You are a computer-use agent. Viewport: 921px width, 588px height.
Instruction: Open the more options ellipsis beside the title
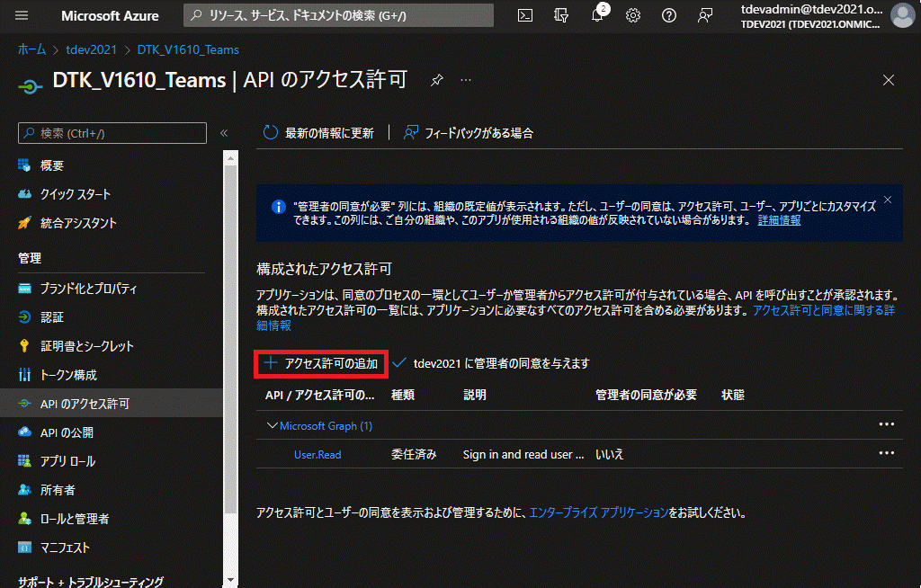[466, 80]
